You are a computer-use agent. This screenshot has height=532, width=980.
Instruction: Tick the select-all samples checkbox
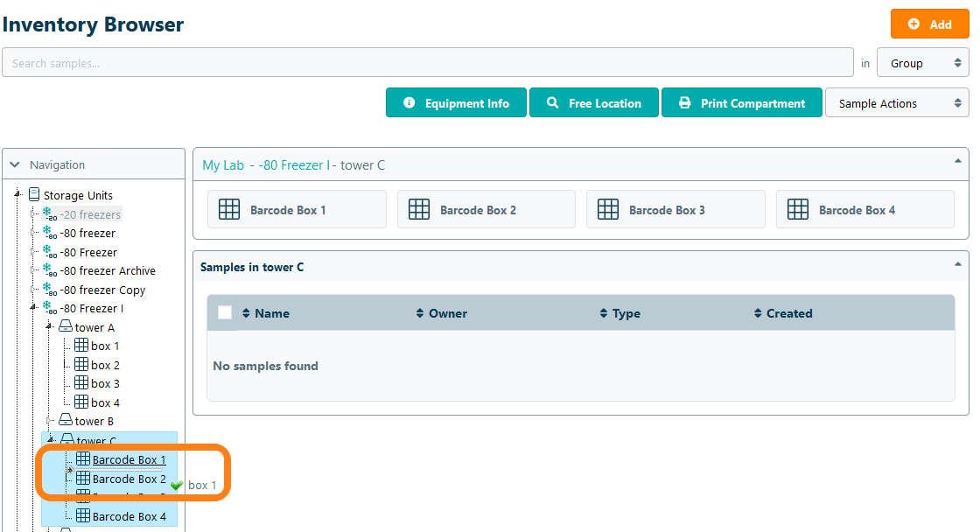click(225, 313)
